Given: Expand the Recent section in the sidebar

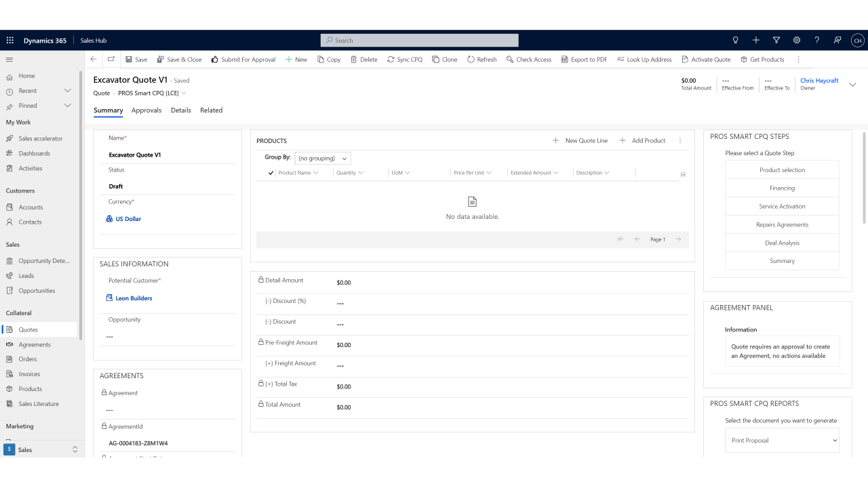Looking at the screenshot, I should [67, 91].
